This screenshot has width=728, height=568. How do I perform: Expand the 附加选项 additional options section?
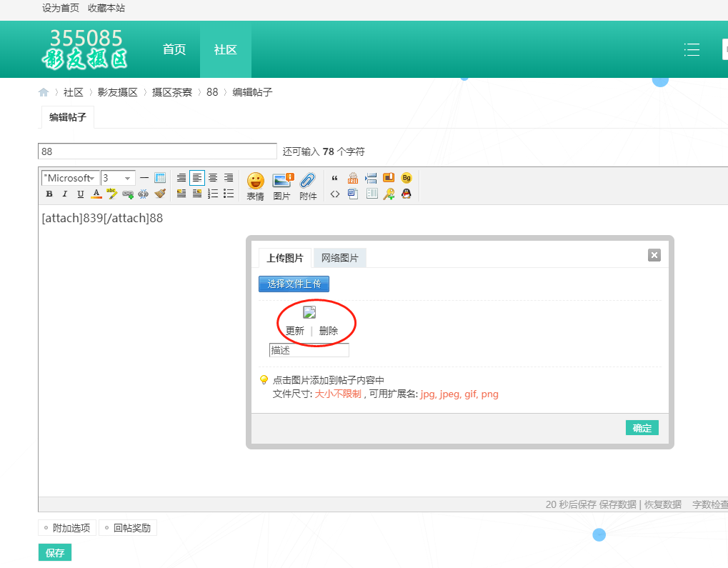(66, 528)
